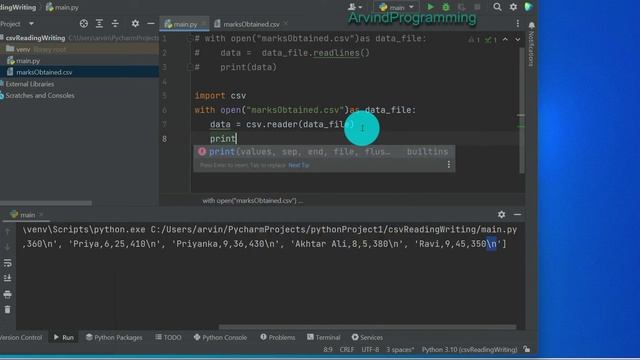Hide the Project panel with minus icon
640x360 pixels.
pos(151,24)
